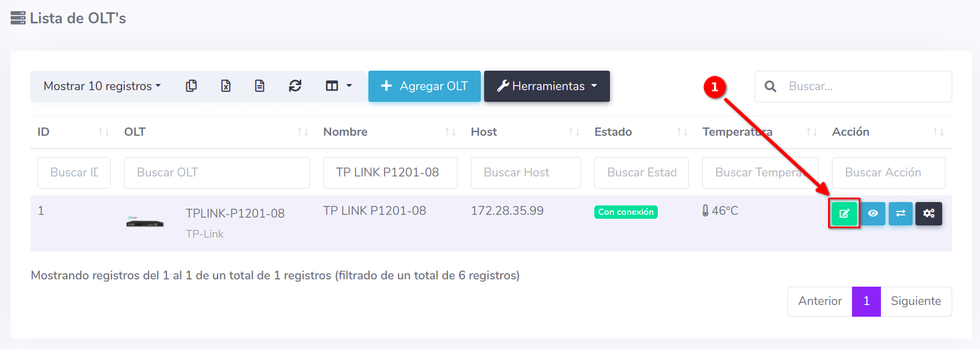The height and width of the screenshot is (349, 980).
Task: Click the green edit OLT icon
Action: click(844, 213)
